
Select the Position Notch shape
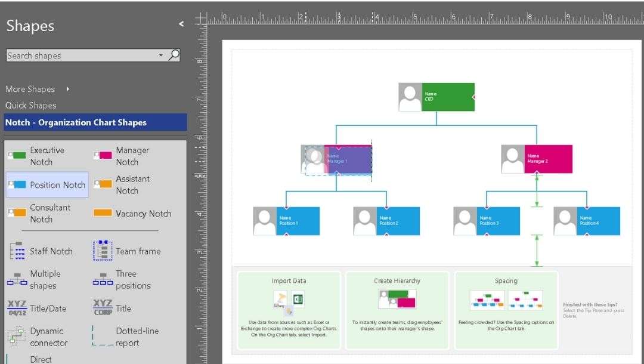click(47, 185)
